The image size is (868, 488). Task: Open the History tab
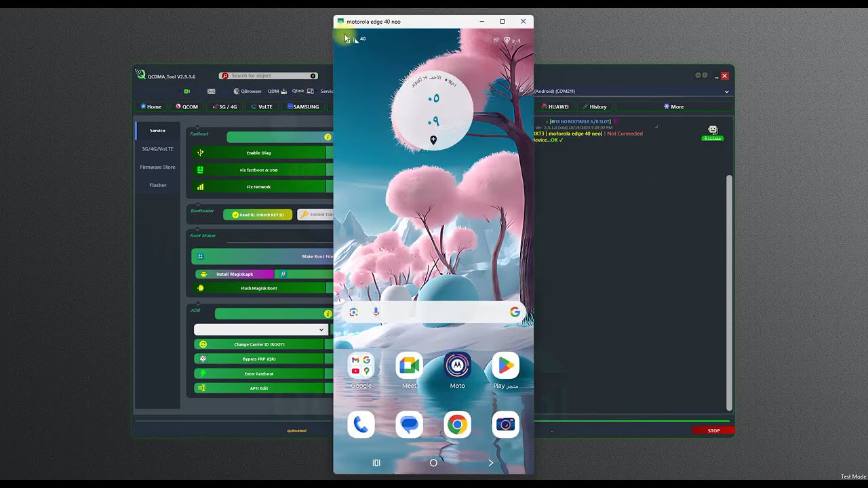pos(595,106)
